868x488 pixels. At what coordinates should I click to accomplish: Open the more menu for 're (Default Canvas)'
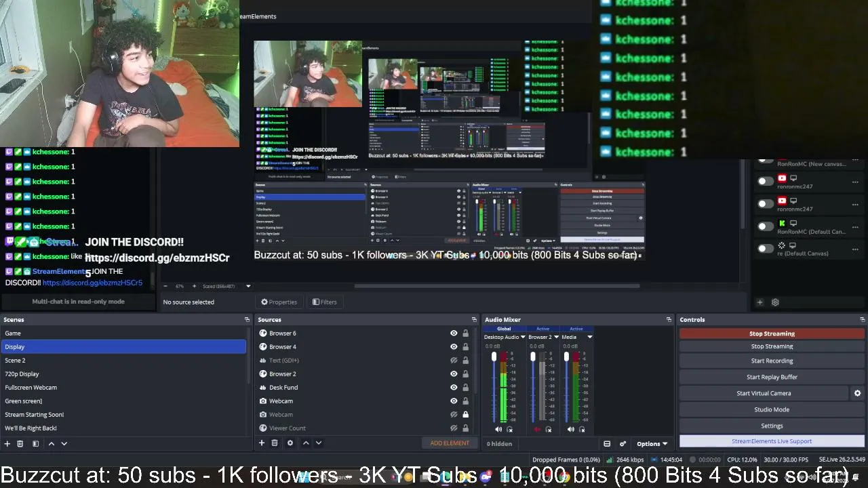[855, 249]
